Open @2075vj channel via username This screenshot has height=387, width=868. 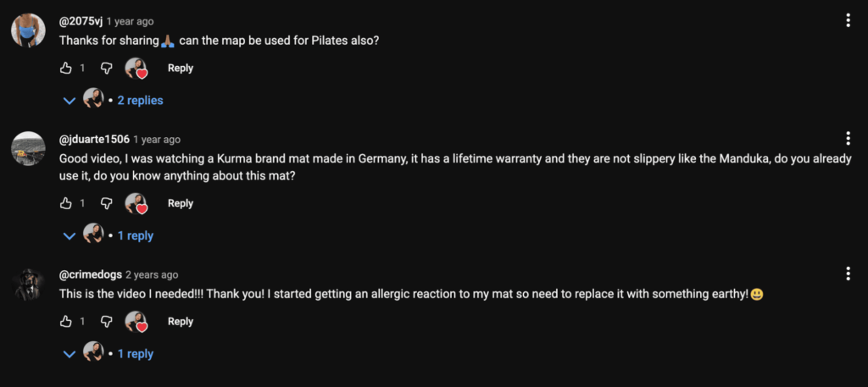pos(81,21)
